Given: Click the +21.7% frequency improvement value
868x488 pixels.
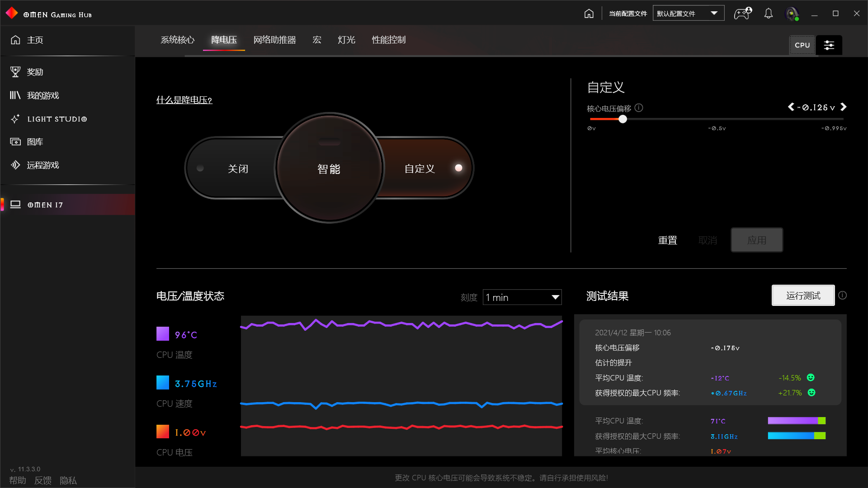Looking at the screenshot, I should point(790,393).
